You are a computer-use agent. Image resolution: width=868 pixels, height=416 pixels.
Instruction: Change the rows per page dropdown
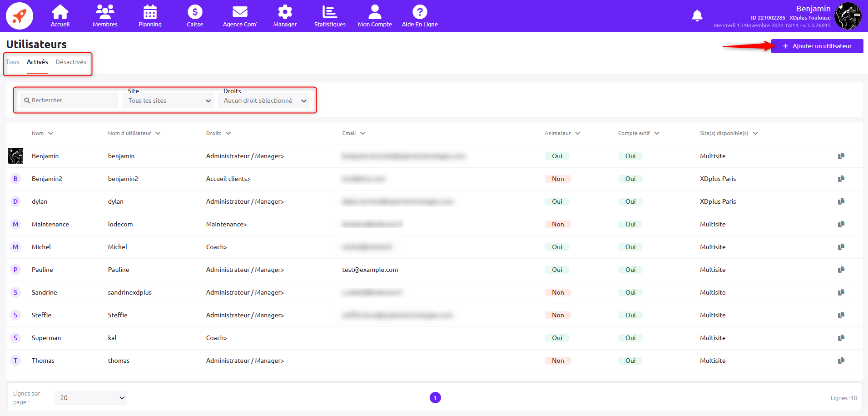91,398
